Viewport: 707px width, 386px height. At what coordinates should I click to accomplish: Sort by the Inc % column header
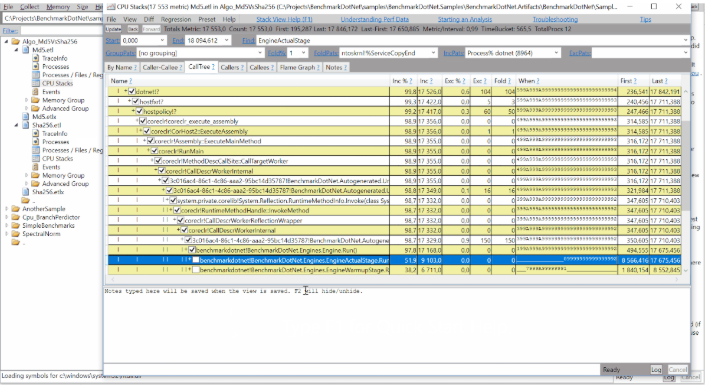click(x=402, y=81)
